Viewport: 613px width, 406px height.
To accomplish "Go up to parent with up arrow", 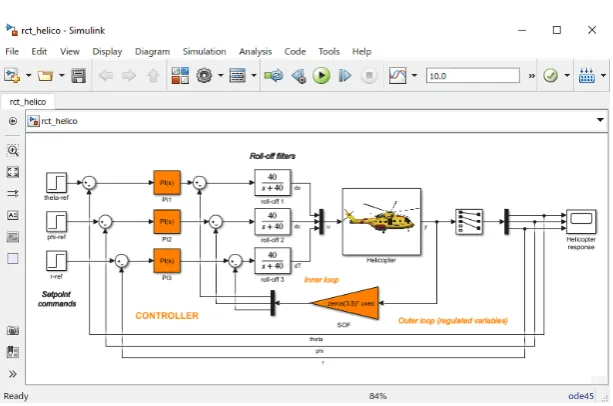I will click(x=153, y=75).
